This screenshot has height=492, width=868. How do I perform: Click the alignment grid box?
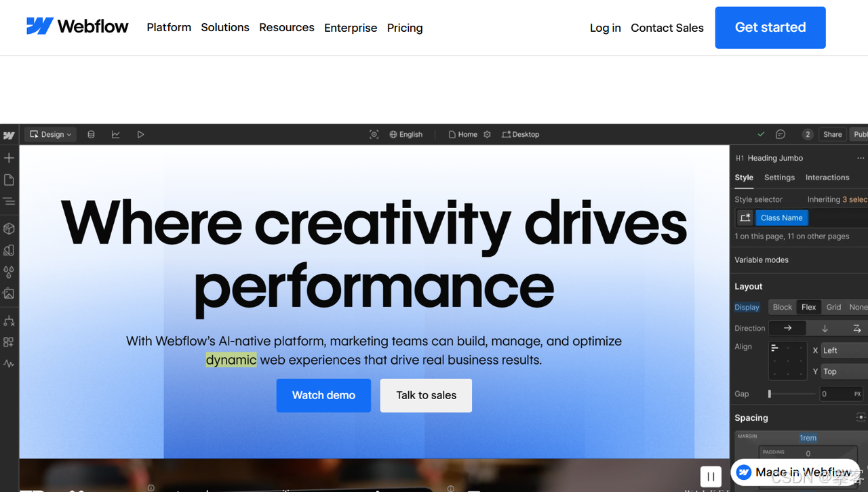[787, 361]
